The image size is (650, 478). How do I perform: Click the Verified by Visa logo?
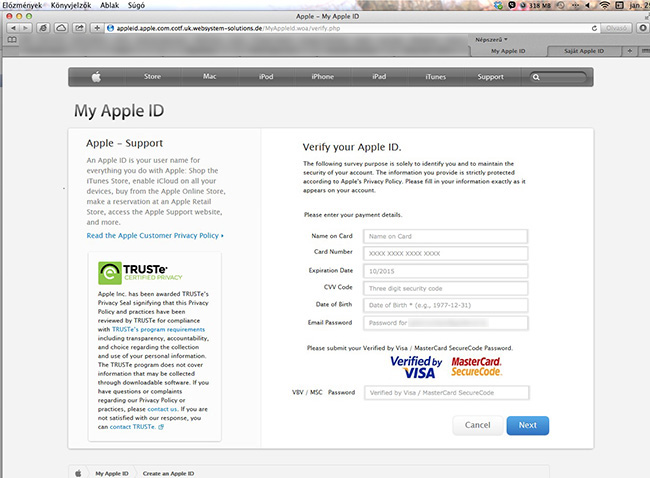[x=417, y=367]
